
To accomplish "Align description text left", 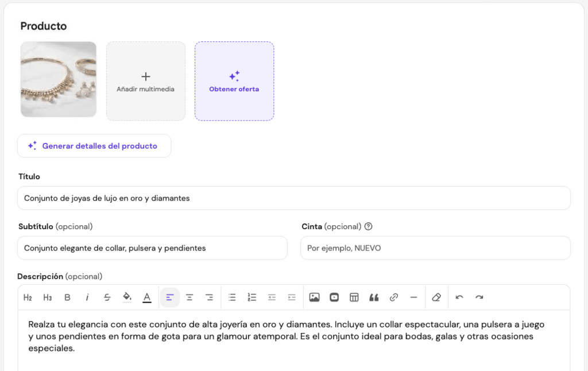I will (x=170, y=297).
